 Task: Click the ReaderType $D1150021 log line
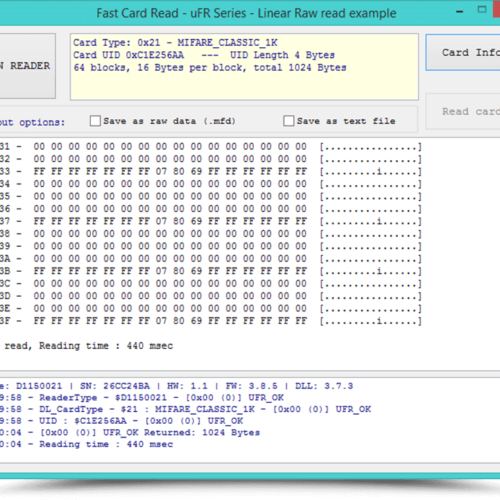[x=142, y=398]
